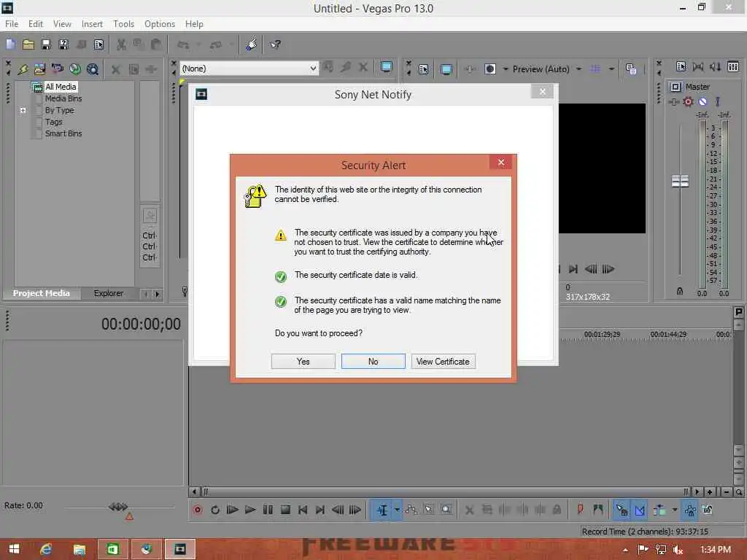
Task: Click the Cut scissors toolbar icon
Action: [x=121, y=44]
